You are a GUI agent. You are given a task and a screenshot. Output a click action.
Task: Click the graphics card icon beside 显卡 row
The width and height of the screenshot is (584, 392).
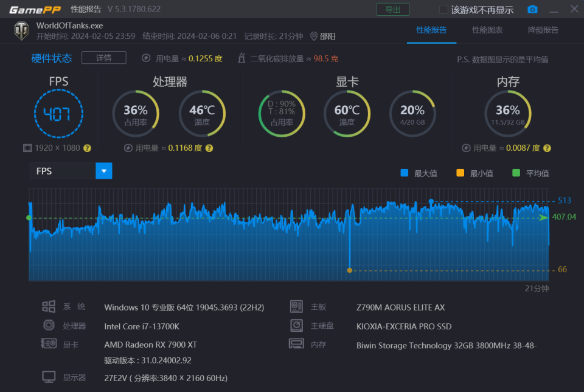49,343
